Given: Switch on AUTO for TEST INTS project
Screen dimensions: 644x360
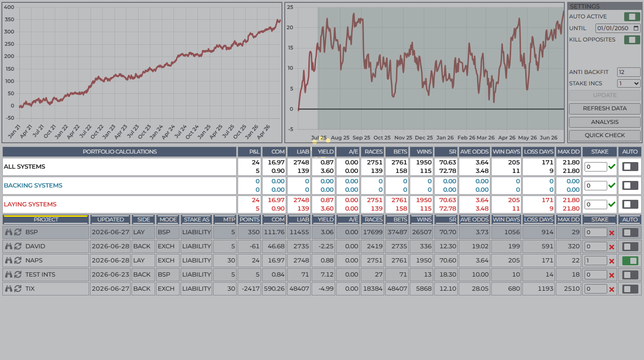Looking at the screenshot, I should pos(630,275).
